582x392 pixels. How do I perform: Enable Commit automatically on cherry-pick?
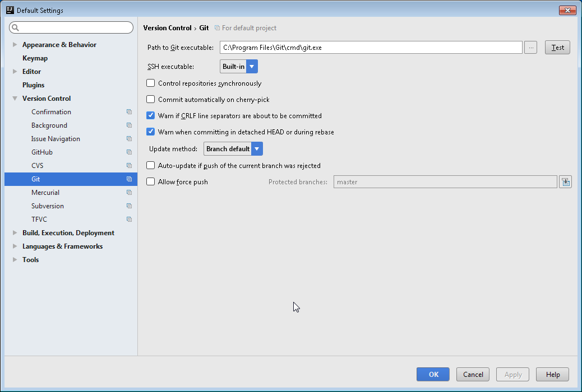150,99
